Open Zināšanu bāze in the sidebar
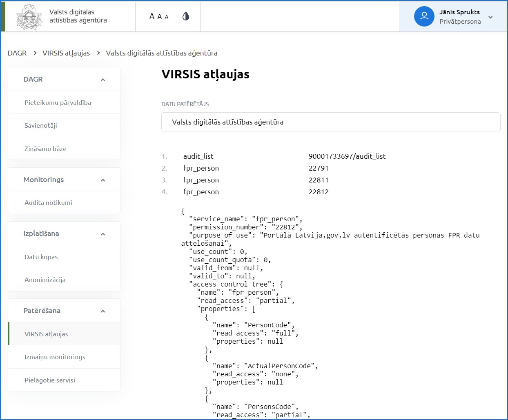 [x=64, y=149]
